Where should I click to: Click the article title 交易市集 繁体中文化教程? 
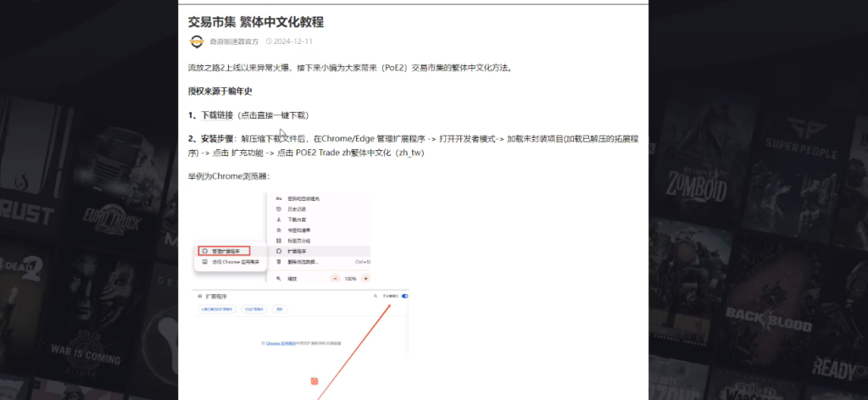pos(256,22)
